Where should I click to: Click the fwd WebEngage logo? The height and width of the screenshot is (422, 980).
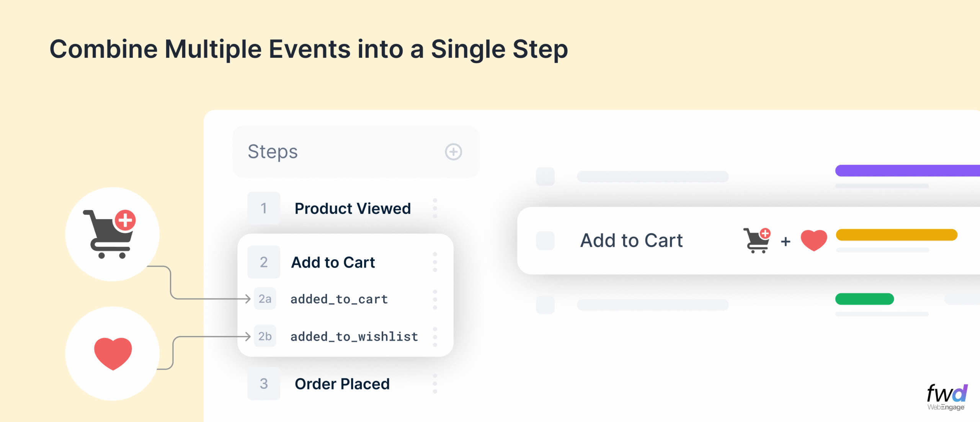[x=947, y=397]
